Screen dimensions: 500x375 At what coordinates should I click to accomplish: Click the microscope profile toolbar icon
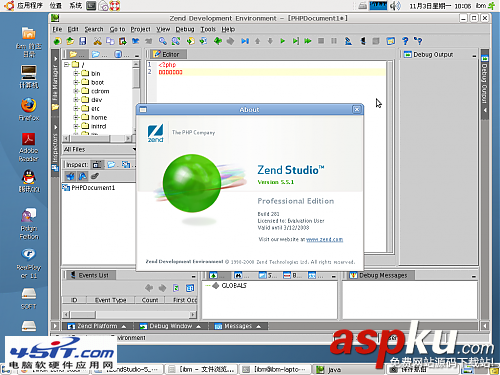pyautogui.click(x=348, y=41)
